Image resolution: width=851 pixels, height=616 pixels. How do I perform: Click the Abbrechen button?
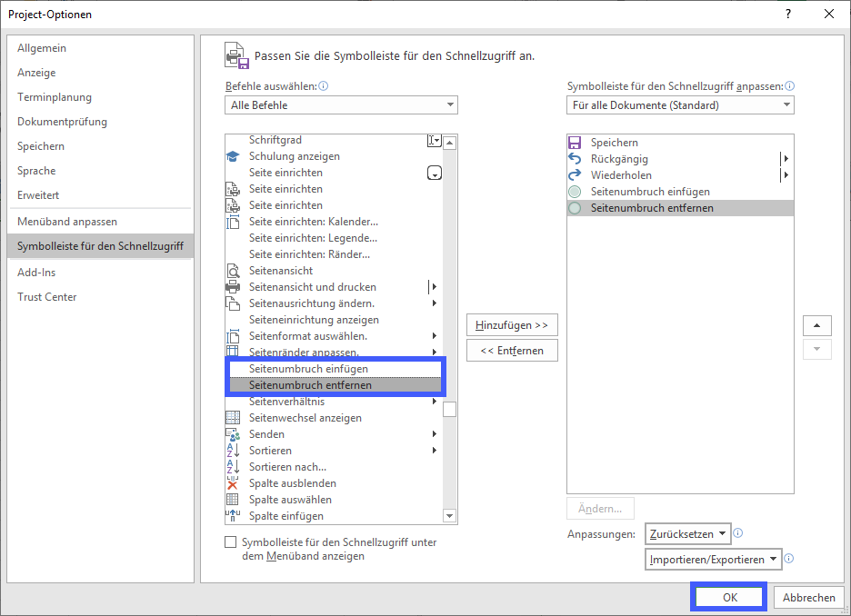(x=808, y=597)
